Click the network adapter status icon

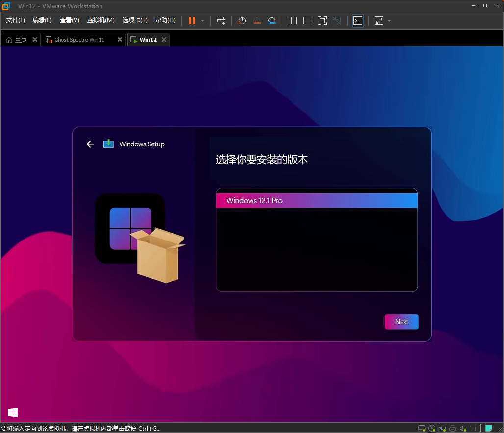click(x=442, y=428)
